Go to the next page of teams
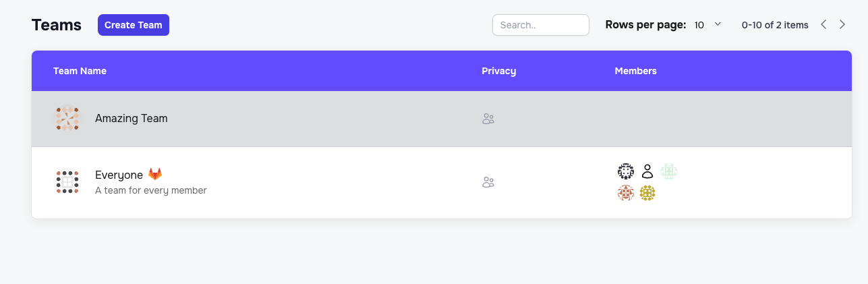 click(842, 25)
